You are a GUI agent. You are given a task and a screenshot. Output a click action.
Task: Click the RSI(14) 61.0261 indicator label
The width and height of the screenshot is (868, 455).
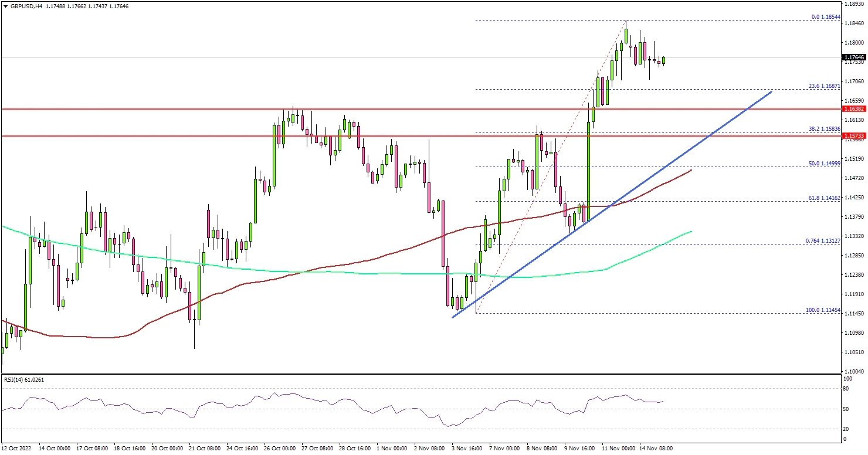[x=24, y=380]
